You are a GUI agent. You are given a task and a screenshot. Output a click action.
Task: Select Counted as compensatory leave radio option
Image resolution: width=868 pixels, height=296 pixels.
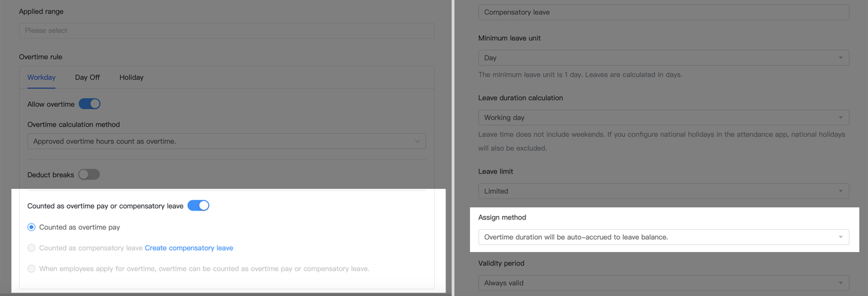coord(31,248)
